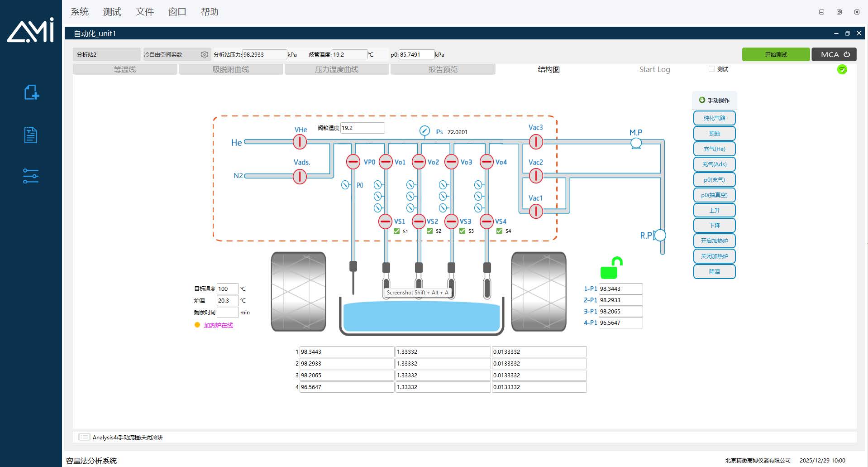Click the gear icon beside 冷自由空间系数
868x467 pixels.
205,54
